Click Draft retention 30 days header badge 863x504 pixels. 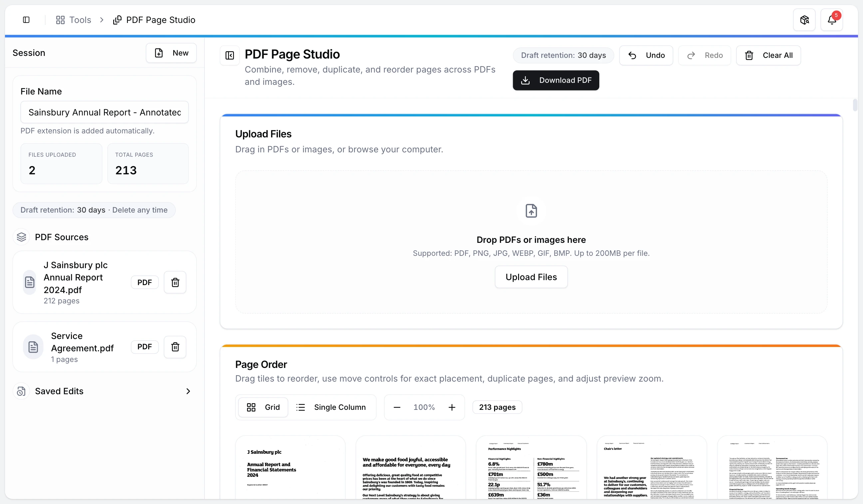click(563, 55)
